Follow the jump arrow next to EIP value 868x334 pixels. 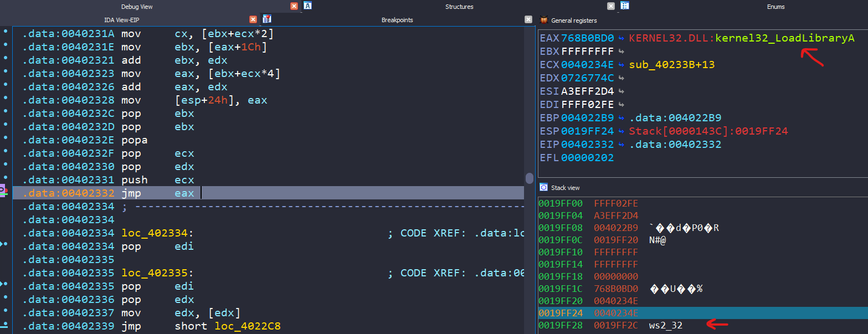tap(621, 145)
